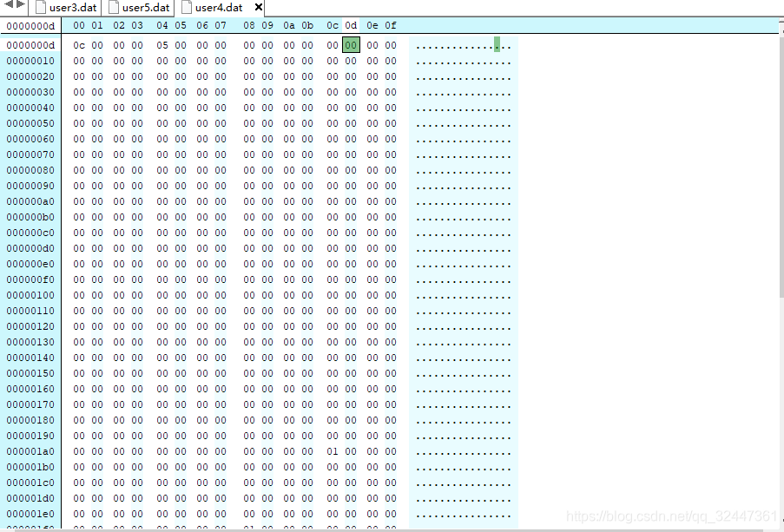Click column header 0d

pyautogui.click(x=351, y=25)
